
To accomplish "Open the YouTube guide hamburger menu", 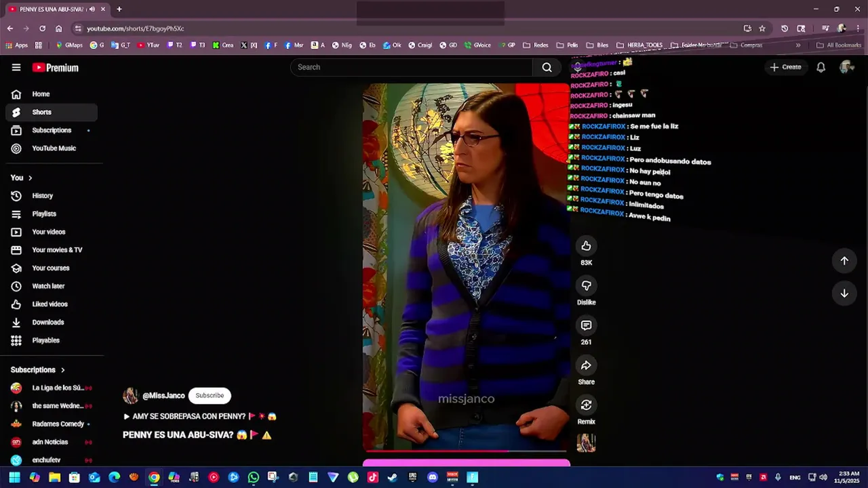I will pos(16,67).
